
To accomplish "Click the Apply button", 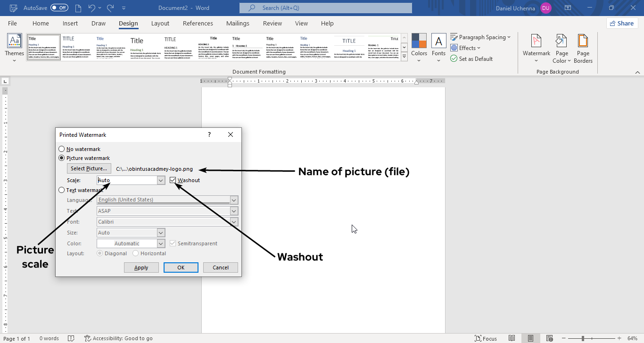I will pos(141,267).
